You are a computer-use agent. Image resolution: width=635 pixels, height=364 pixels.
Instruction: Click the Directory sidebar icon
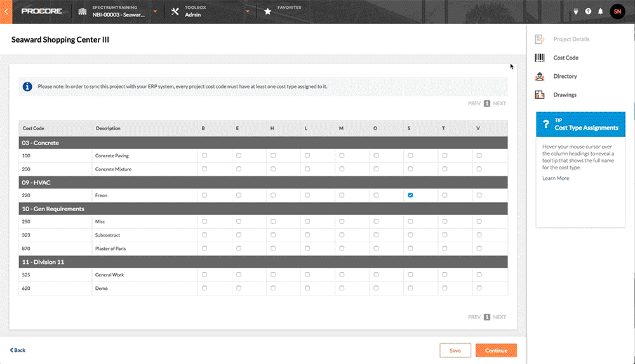tap(540, 77)
